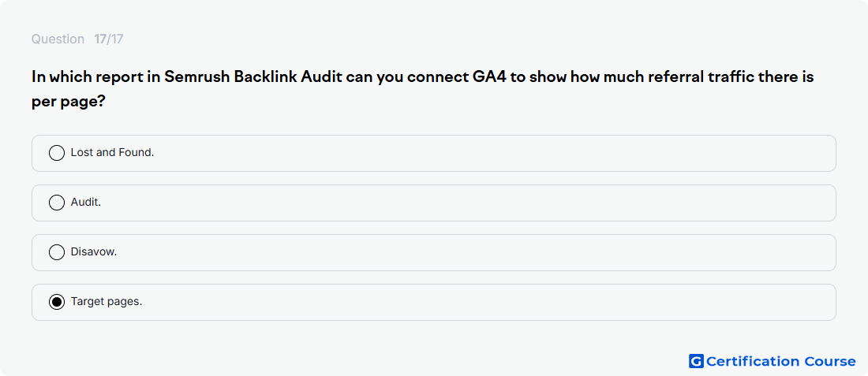
Task: Click "Semrush Backlink Audit" in the question heading
Action: click(253, 76)
